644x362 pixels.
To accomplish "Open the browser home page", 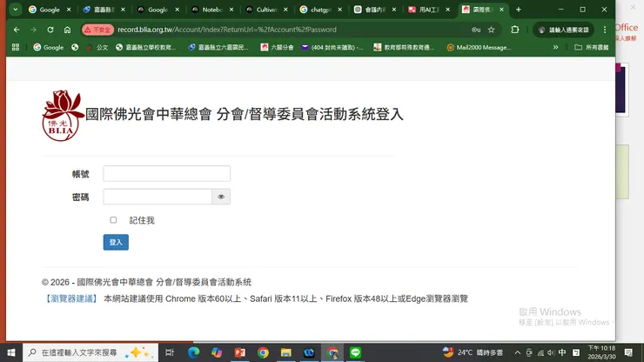I will (x=67, y=30).
